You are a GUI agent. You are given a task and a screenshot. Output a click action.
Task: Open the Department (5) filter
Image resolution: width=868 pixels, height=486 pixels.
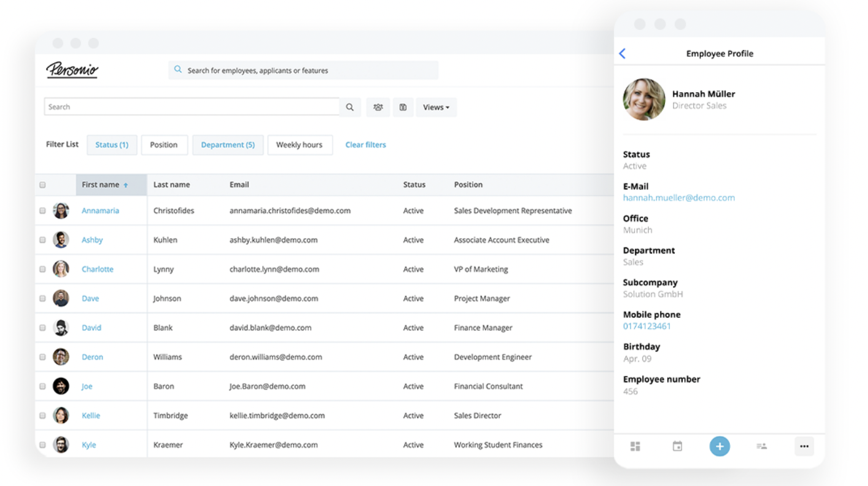pyautogui.click(x=228, y=145)
